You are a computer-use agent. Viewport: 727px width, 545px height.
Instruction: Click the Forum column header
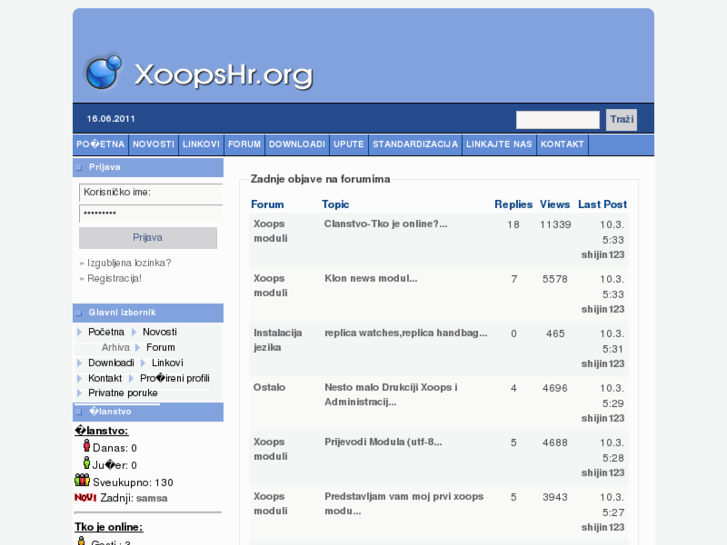tap(267, 205)
